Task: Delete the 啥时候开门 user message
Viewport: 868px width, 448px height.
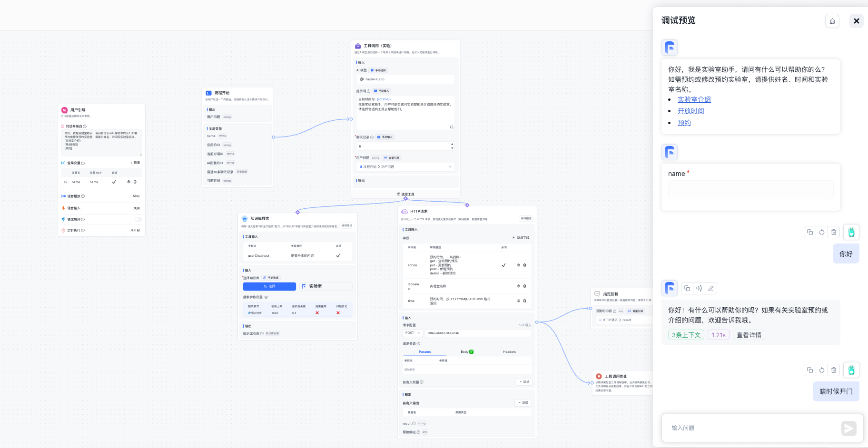Action: click(834, 370)
